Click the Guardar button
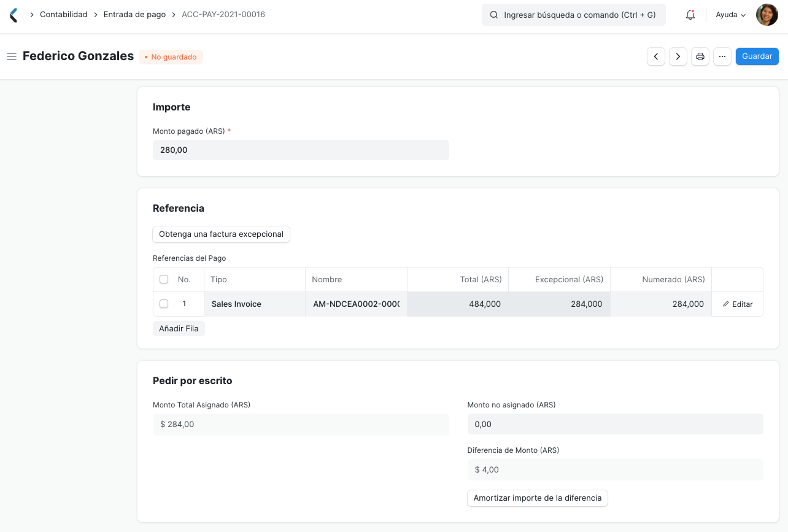Image resolution: width=788 pixels, height=532 pixels. tap(757, 56)
